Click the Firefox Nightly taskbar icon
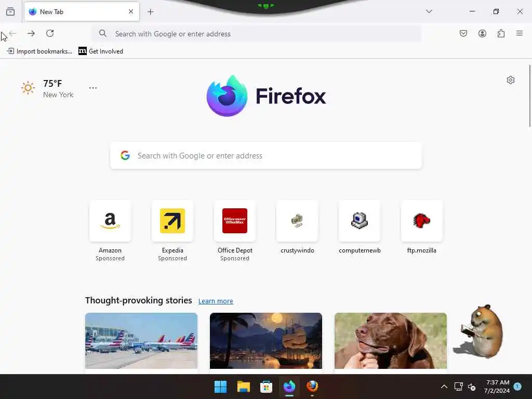532x399 pixels. 289,387
